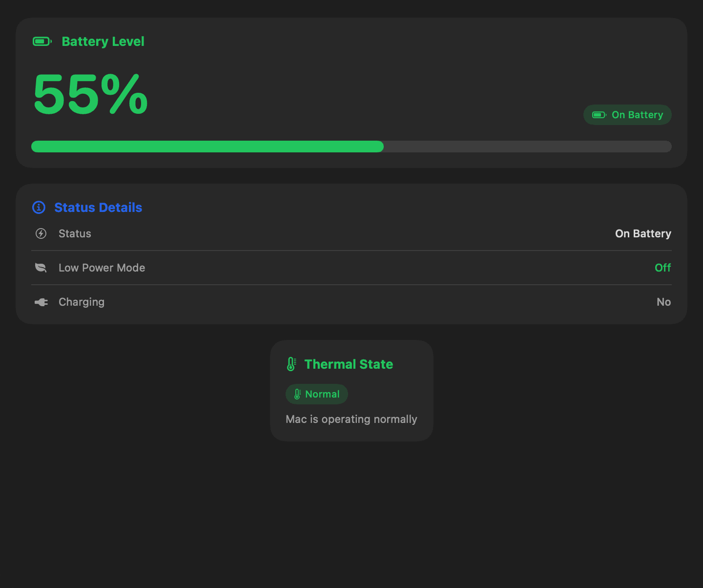
Task: Click the Thermal State heading
Action: [x=349, y=364]
